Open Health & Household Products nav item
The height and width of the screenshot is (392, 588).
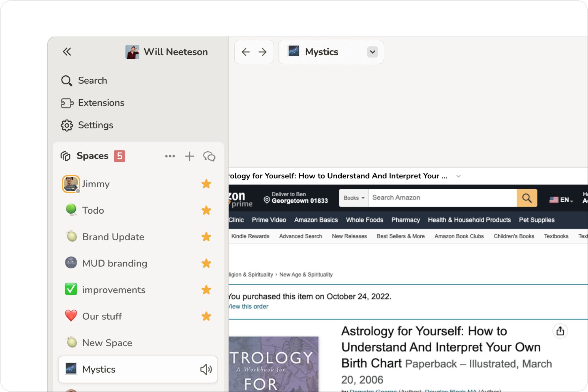469,220
